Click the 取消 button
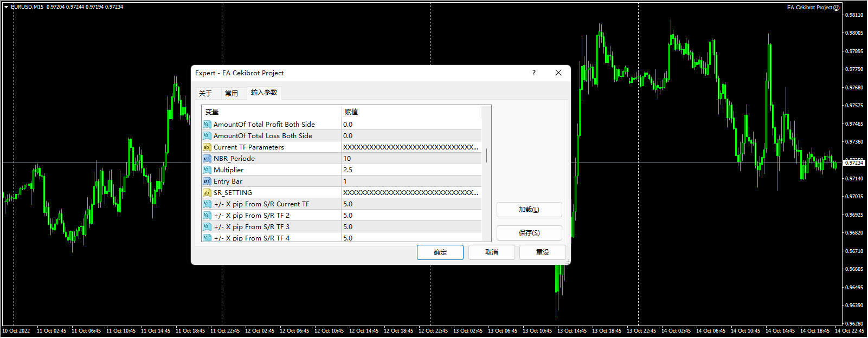 [491, 252]
